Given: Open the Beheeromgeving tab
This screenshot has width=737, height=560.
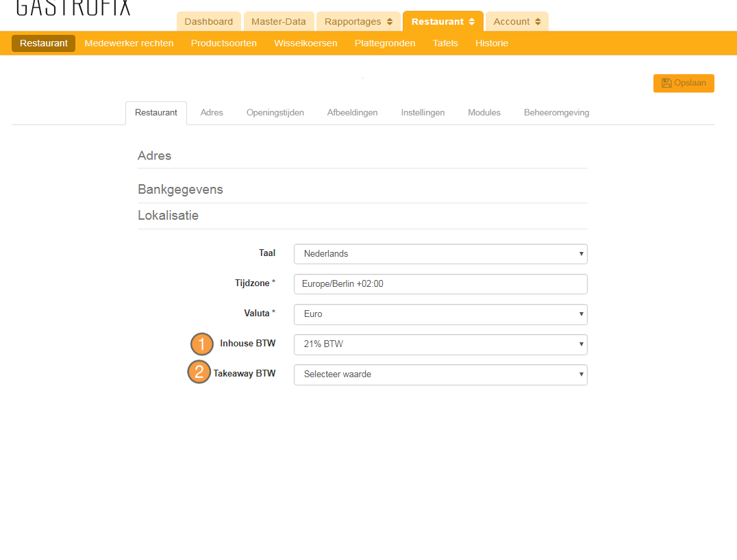Looking at the screenshot, I should (x=556, y=112).
